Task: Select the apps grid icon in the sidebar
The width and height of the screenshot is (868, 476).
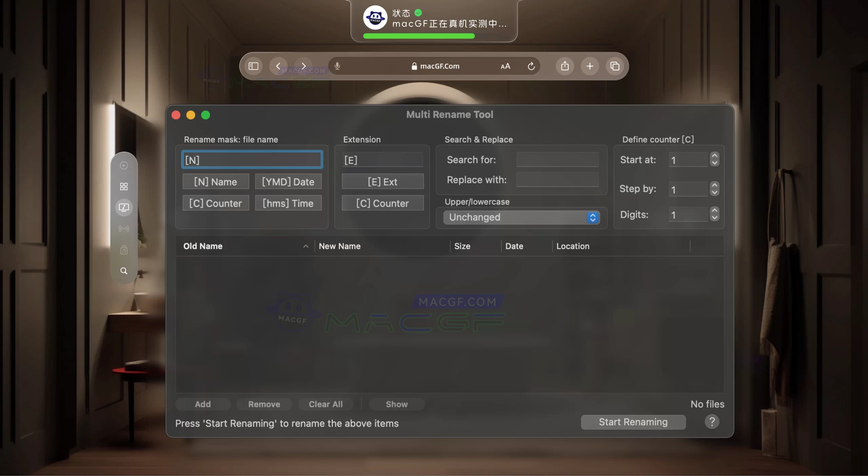Action: click(123, 186)
